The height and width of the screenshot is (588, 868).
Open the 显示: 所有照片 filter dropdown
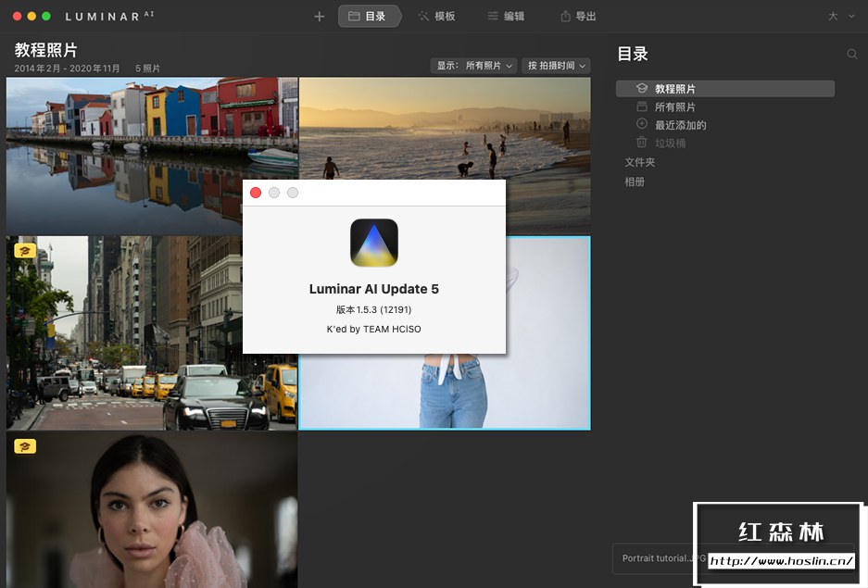pyautogui.click(x=474, y=66)
